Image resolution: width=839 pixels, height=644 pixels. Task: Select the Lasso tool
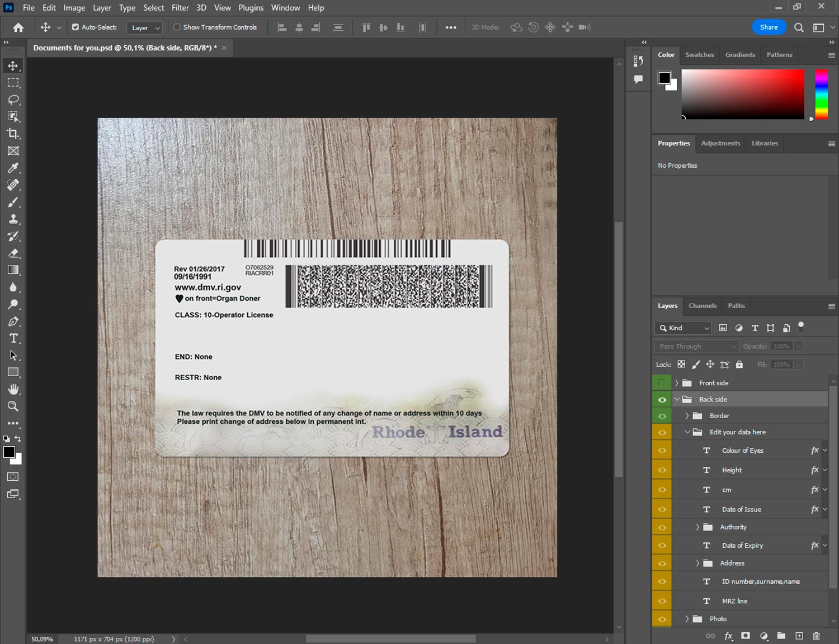[13, 100]
